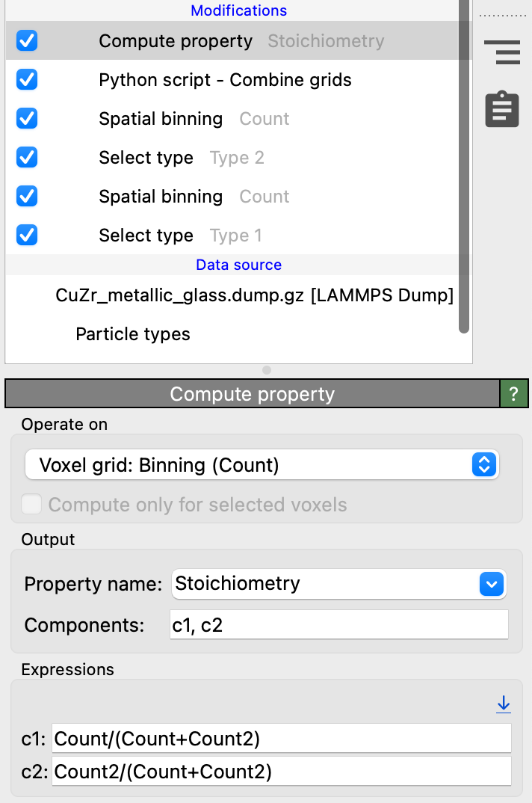This screenshot has width=532, height=803.
Task: Select the Python script - Combine grids entry
Action: (226, 80)
